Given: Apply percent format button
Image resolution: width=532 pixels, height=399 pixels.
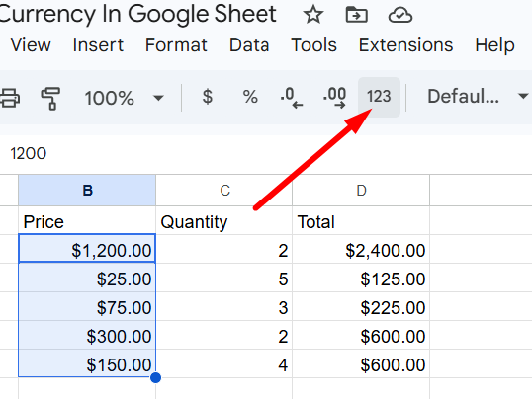Looking at the screenshot, I should [250, 97].
